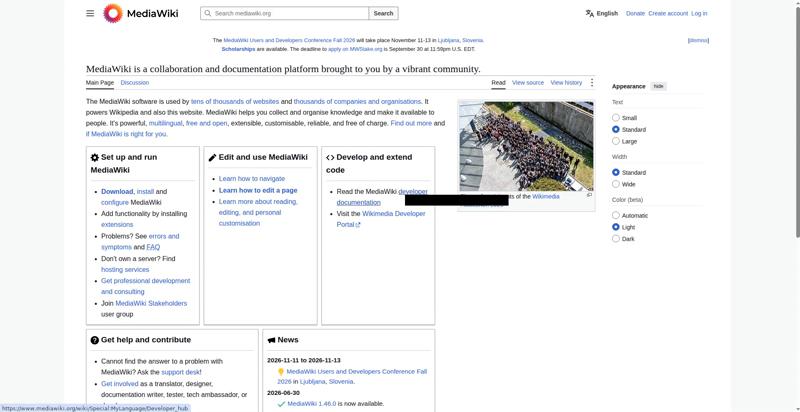The height and width of the screenshot is (412, 800).
Task: Select Dark color mode
Action: (616, 239)
